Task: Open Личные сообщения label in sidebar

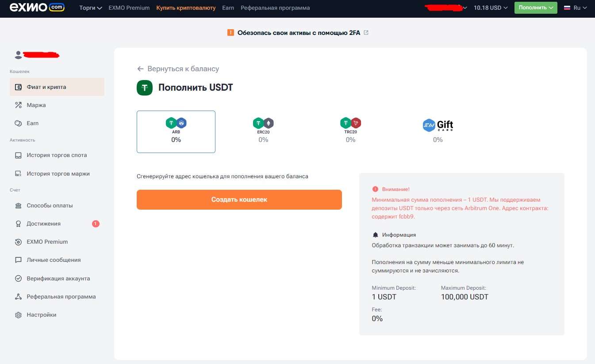Action: point(54,260)
